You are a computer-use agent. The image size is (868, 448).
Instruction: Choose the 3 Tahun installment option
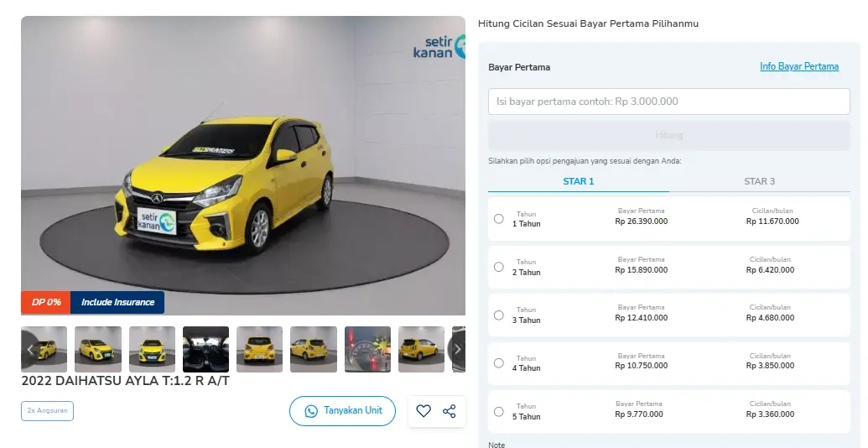(x=499, y=315)
